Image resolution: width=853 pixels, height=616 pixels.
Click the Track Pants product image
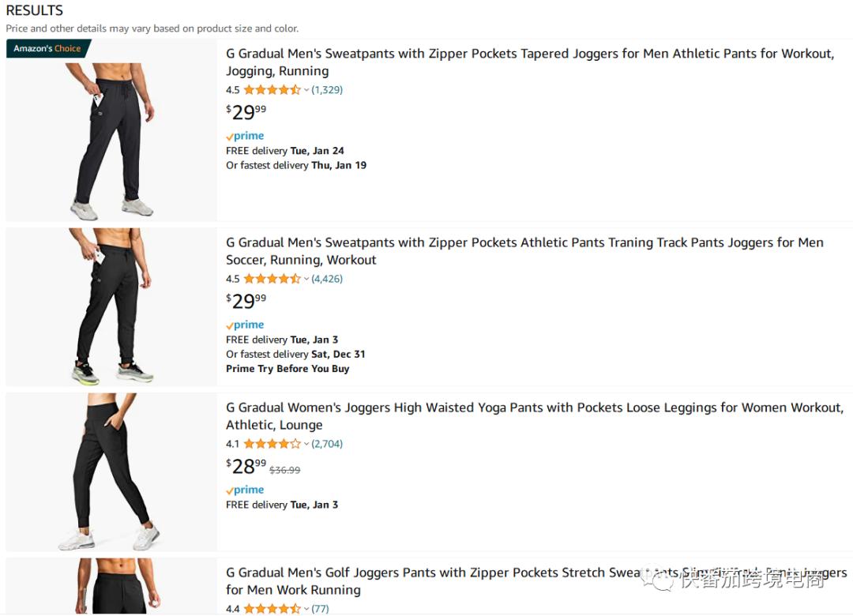(x=111, y=306)
